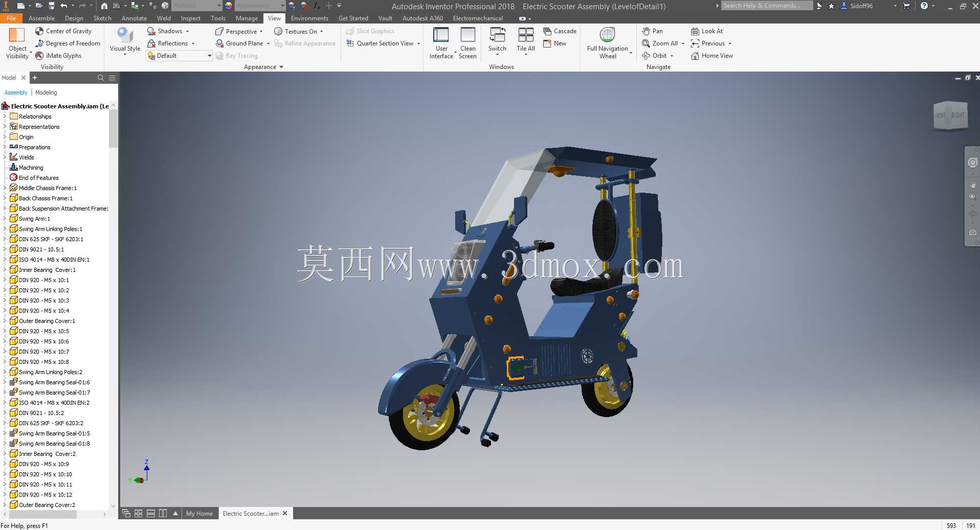Expand Middle Chassis Frame:1 node

click(x=5, y=188)
